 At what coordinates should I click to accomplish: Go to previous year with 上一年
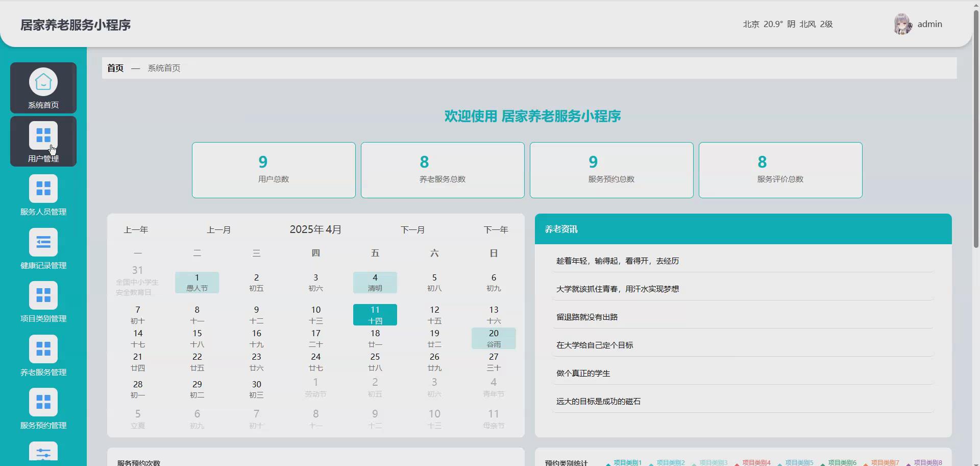tap(136, 229)
